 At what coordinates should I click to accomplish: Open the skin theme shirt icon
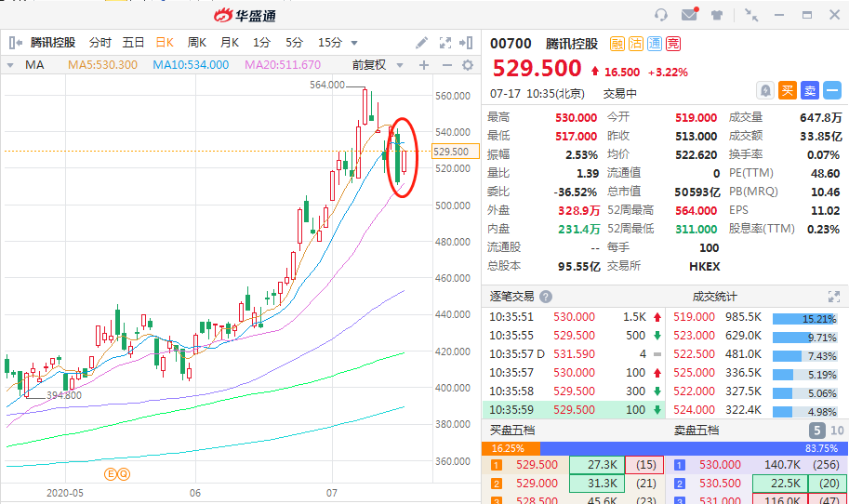click(x=717, y=15)
